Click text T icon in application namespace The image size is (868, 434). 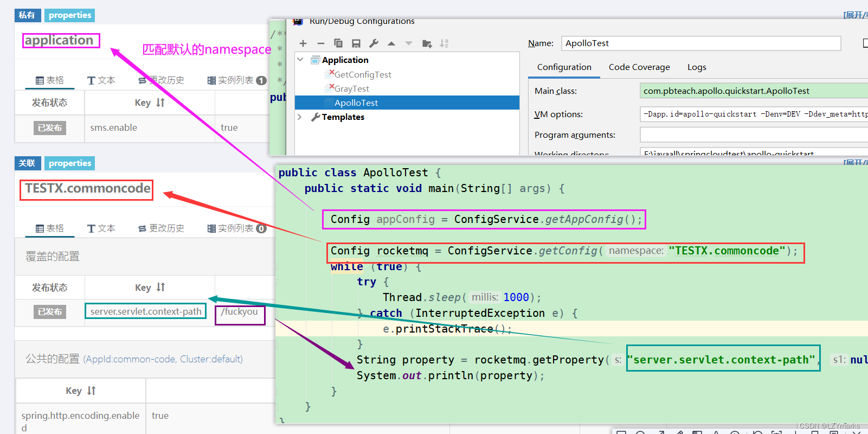pos(91,80)
